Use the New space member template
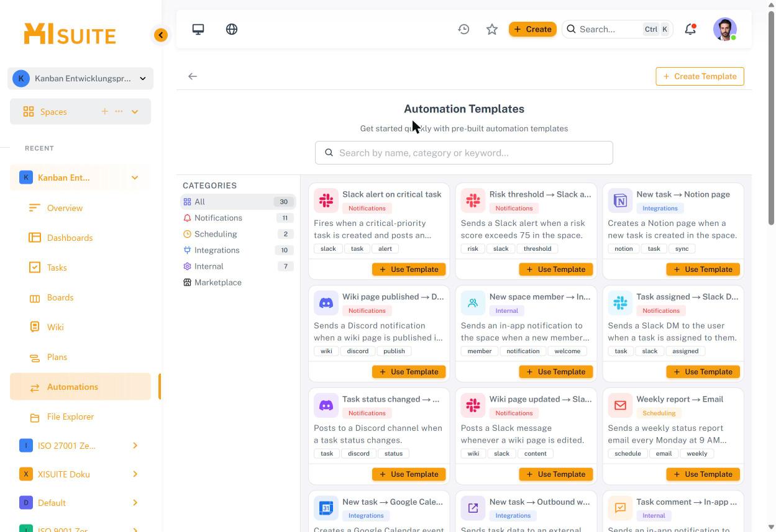 point(555,372)
